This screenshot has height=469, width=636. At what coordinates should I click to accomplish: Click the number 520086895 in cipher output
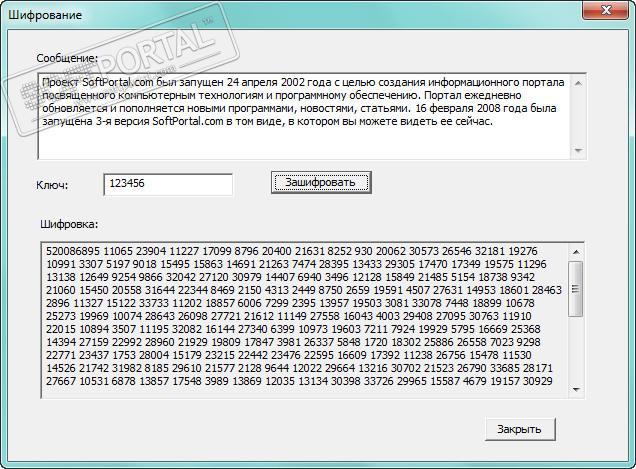[73, 251]
